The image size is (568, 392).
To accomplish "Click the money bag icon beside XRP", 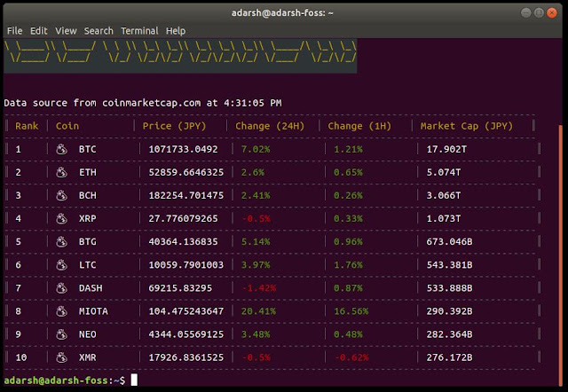I will [x=61, y=219].
